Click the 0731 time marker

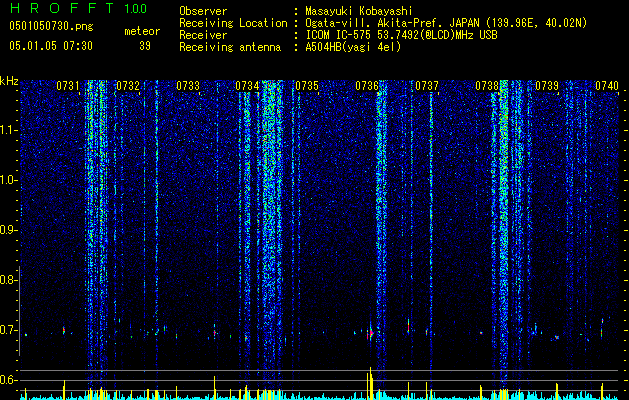click(x=67, y=86)
